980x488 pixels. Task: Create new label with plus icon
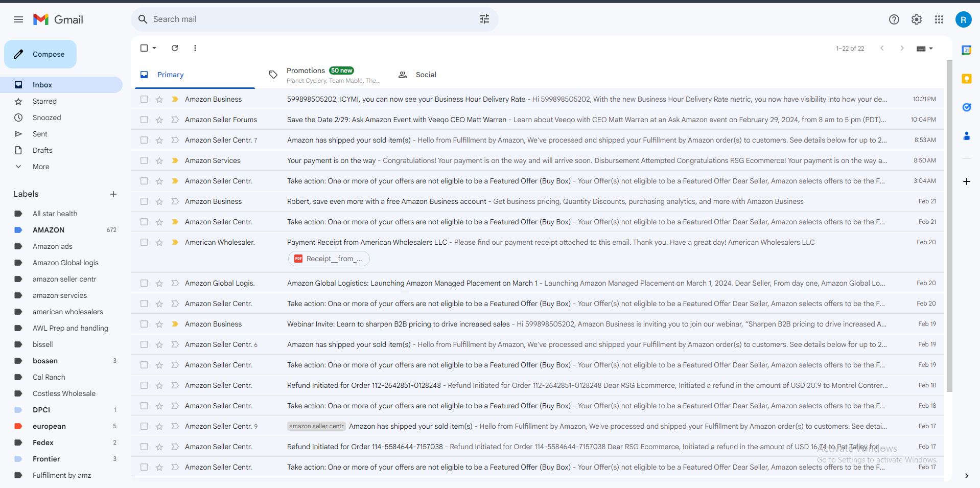113,194
